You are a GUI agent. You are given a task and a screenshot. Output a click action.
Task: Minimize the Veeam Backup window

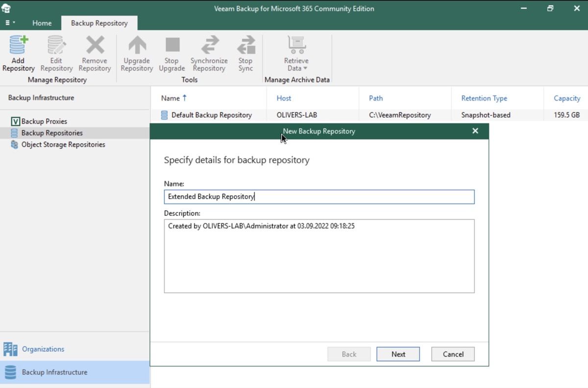click(x=524, y=8)
